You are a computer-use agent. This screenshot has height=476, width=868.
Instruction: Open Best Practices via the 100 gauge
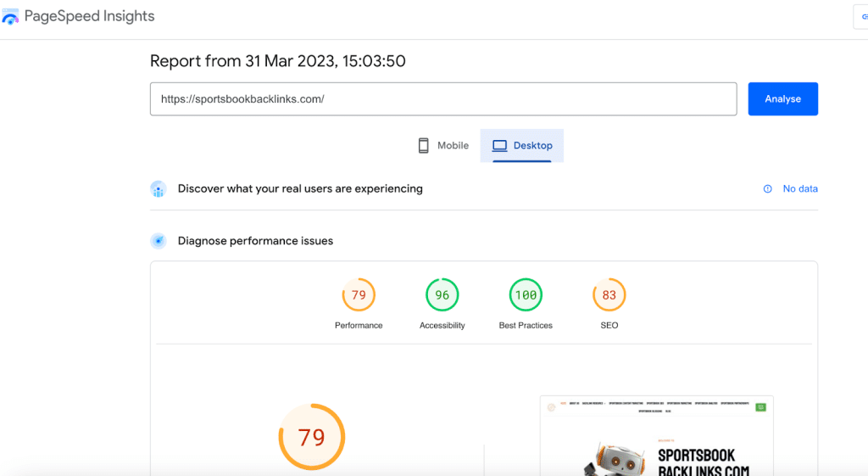point(526,295)
